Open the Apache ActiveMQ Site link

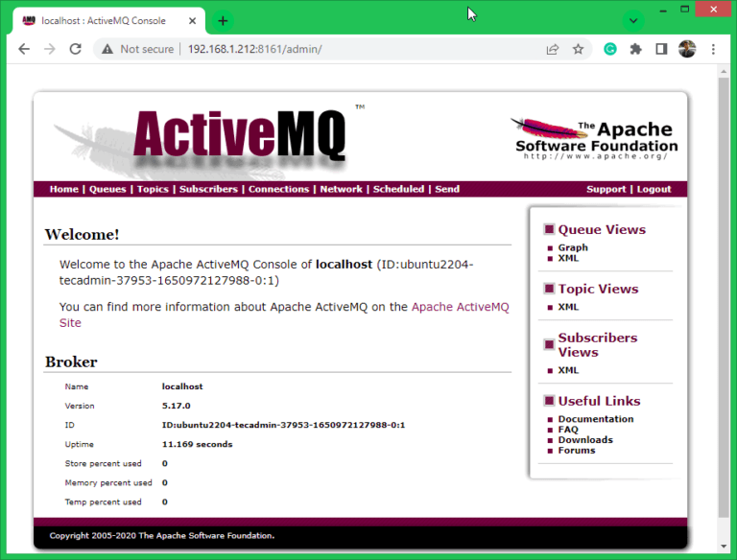[x=460, y=308]
